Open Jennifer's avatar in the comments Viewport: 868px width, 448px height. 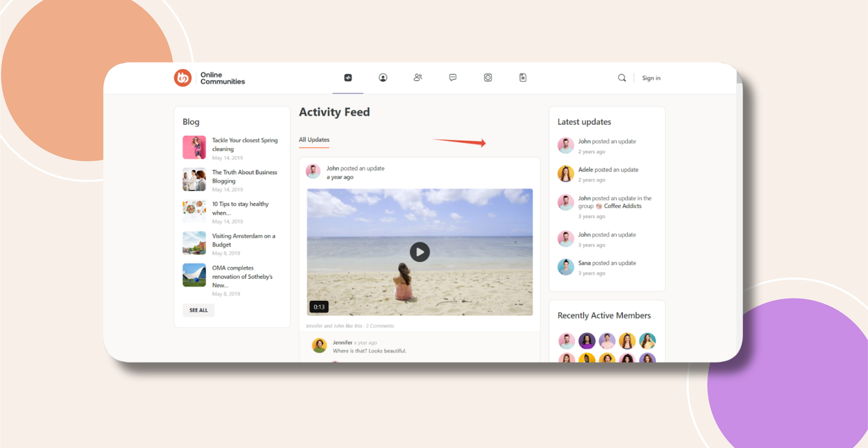pos(320,345)
